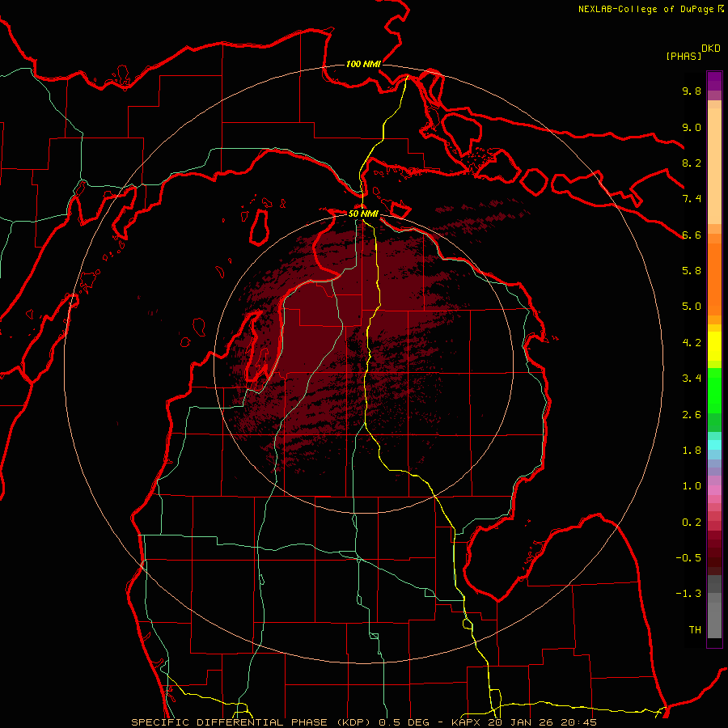Select the -0.5 legend value
This screenshot has width=728, height=728.
[x=688, y=558]
